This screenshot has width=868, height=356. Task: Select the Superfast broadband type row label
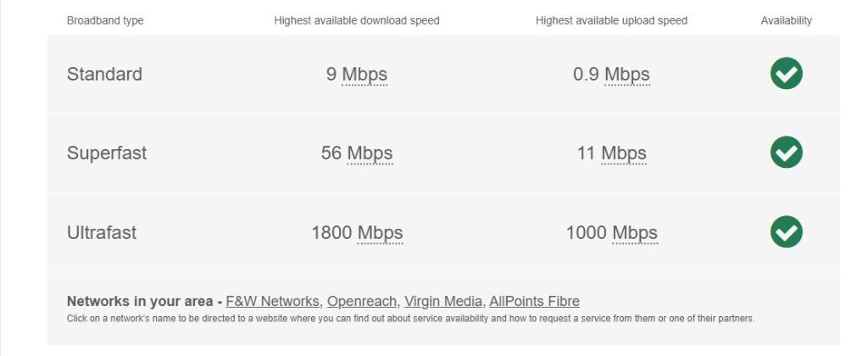[x=107, y=153]
